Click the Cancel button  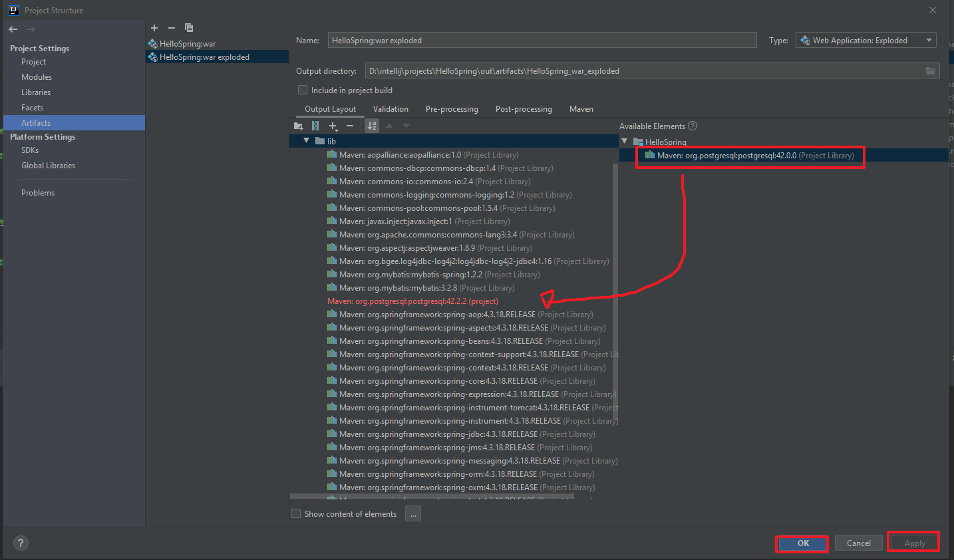858,543
